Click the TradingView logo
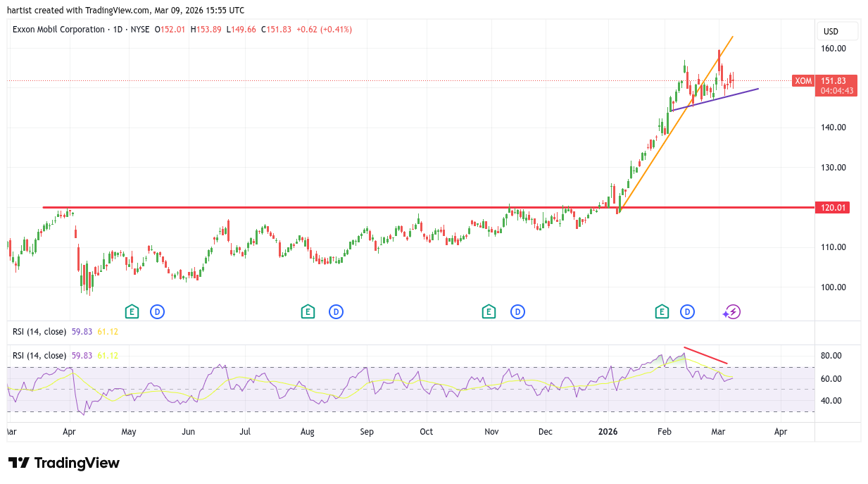The width and height of the screenshot is (868, 484). pos(64,463)
